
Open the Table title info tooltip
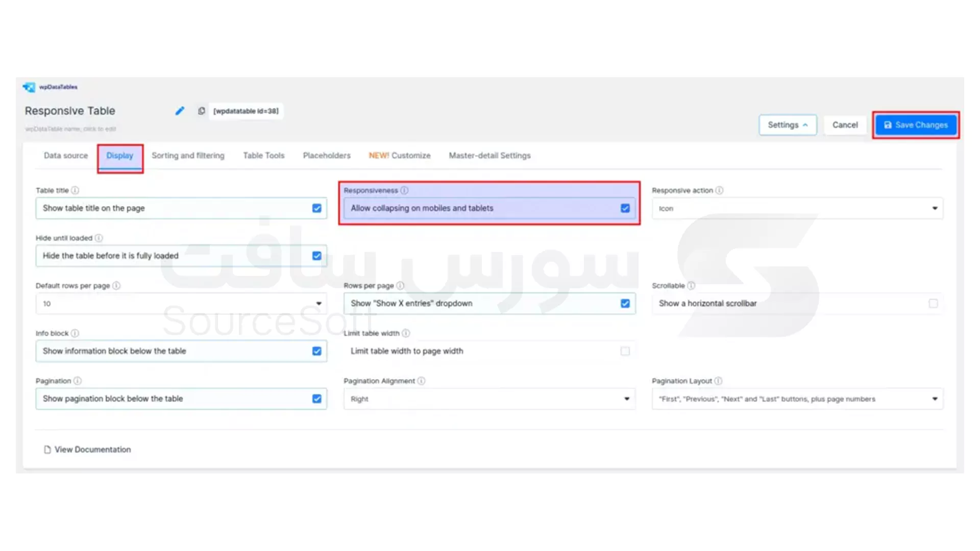pos(75,190)
